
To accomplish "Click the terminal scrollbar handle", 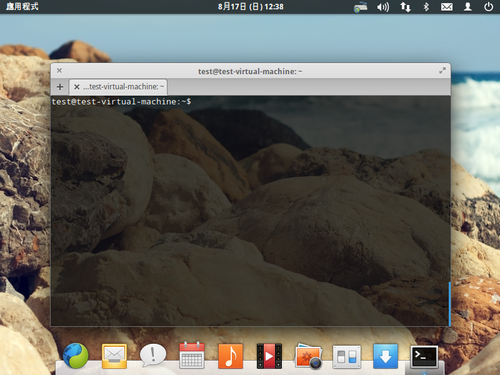I will (449, 304).
